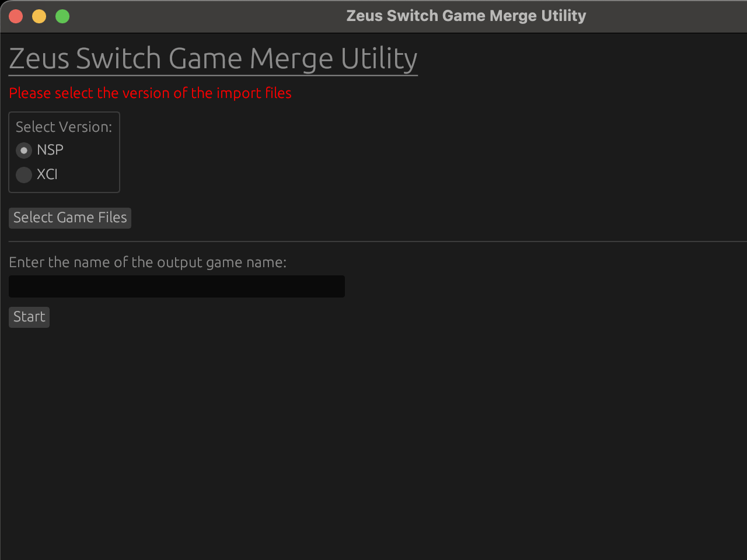The image size is (747, 560).
Task: Click the label asking for the output game name
Action: tap(147, 262)
